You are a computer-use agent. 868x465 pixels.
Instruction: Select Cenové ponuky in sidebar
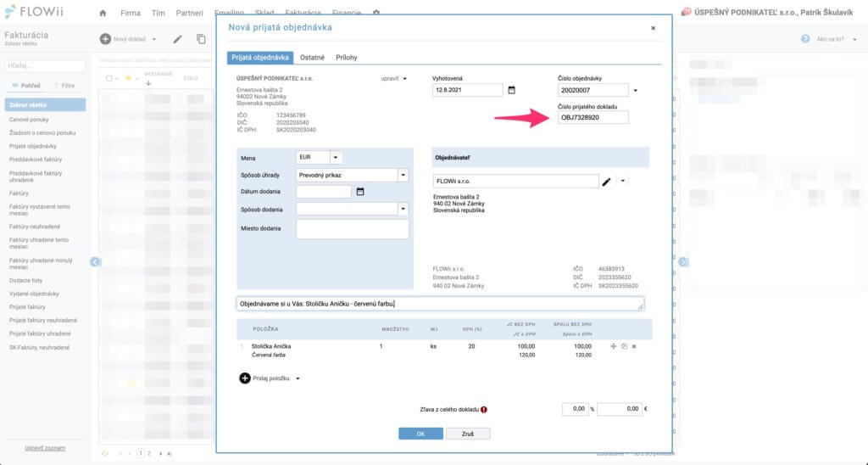(x=29, y=120)
